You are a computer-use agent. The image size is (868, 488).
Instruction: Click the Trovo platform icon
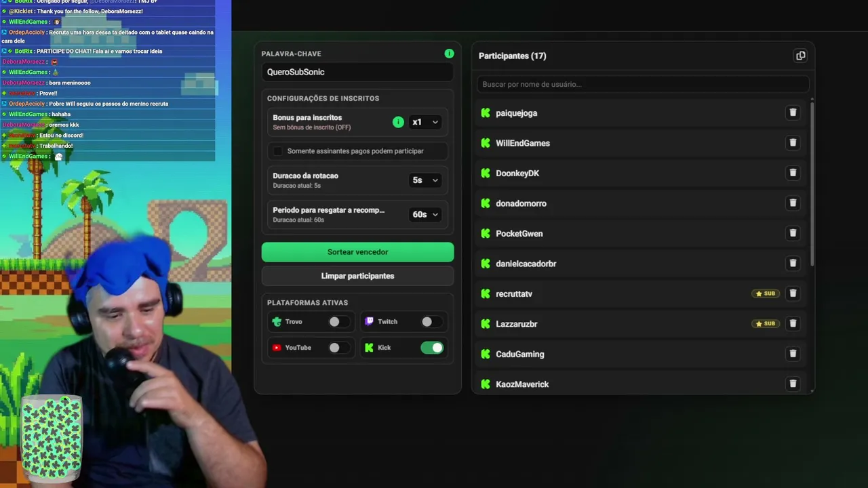pyautogui.click(x=277, y=322)
